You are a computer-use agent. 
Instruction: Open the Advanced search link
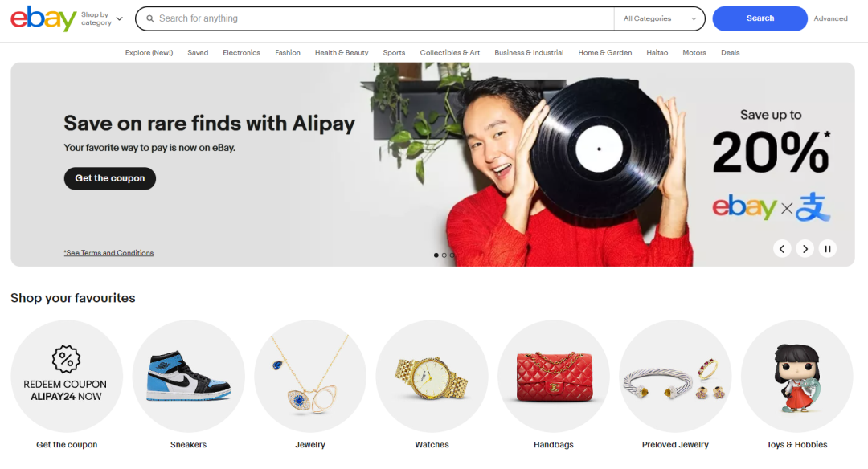830,18
